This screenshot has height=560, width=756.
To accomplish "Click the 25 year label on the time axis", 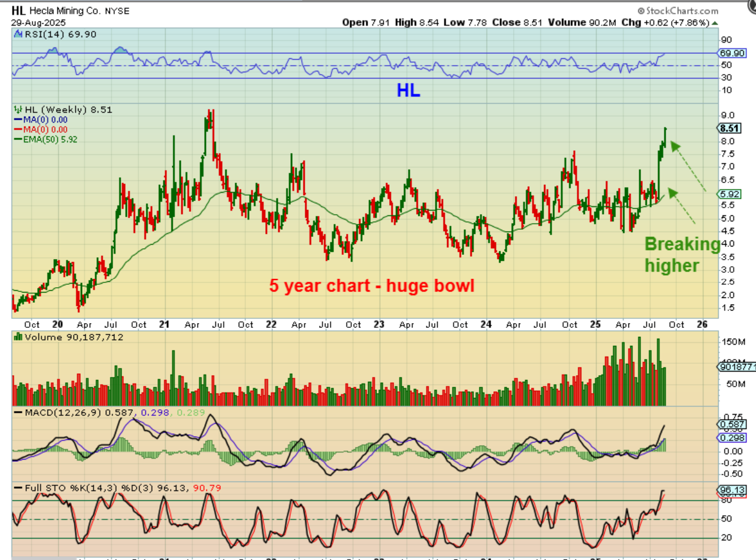I will (x=594, y=325).
